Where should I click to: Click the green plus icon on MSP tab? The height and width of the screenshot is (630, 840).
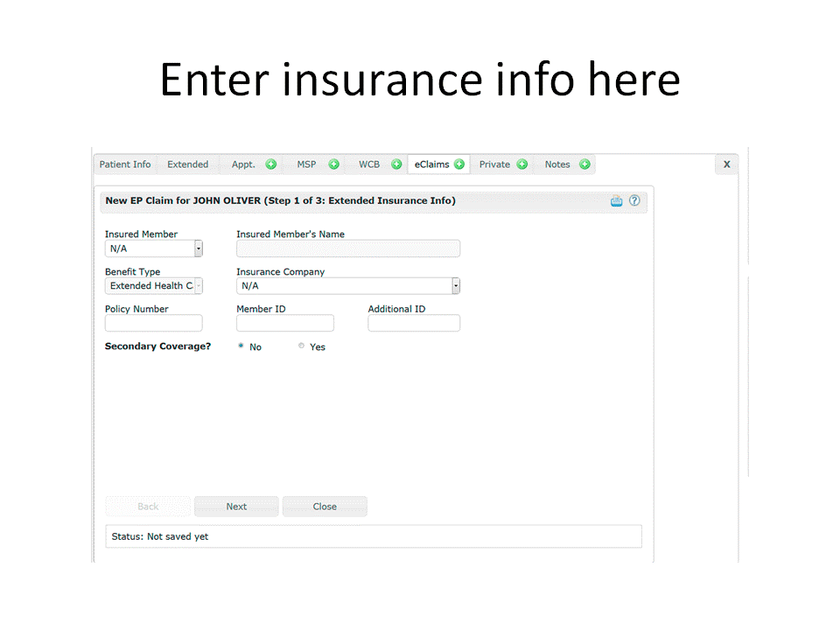333,164
